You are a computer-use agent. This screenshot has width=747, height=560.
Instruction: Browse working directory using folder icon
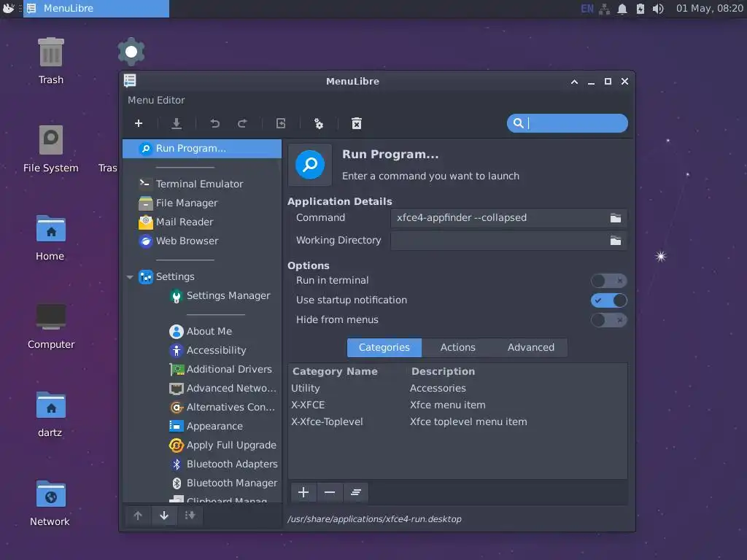coord(616,241)
